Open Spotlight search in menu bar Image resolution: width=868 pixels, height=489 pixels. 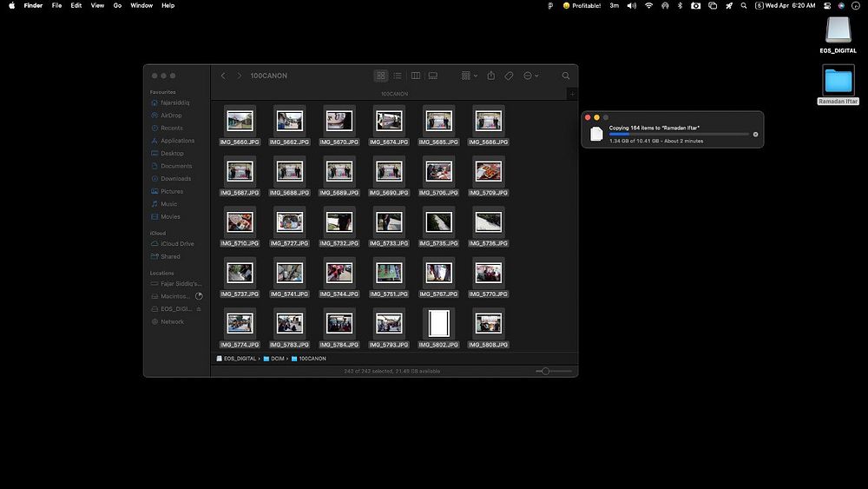pyautogui.click(x=744, y=5)
